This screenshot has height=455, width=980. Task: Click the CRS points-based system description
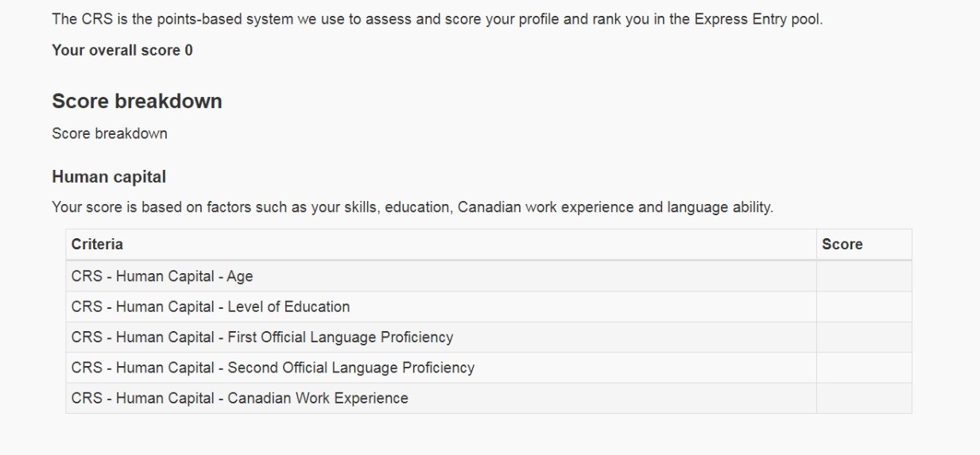pos(437,19)
